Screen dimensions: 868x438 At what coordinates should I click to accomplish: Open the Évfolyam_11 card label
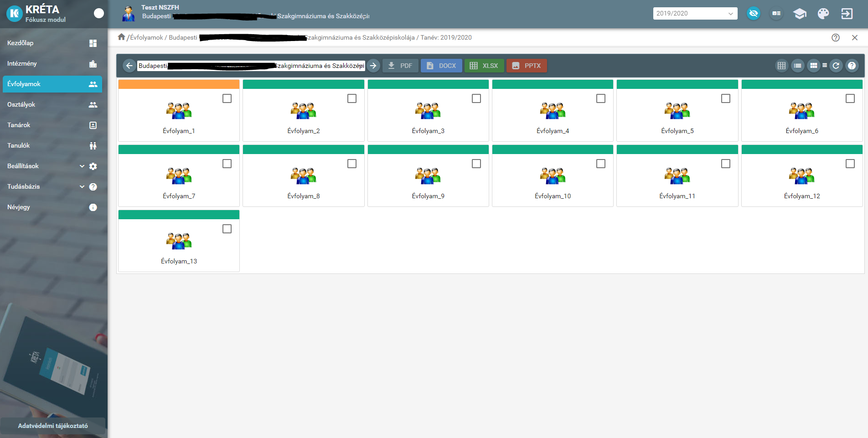click(677, 196)
